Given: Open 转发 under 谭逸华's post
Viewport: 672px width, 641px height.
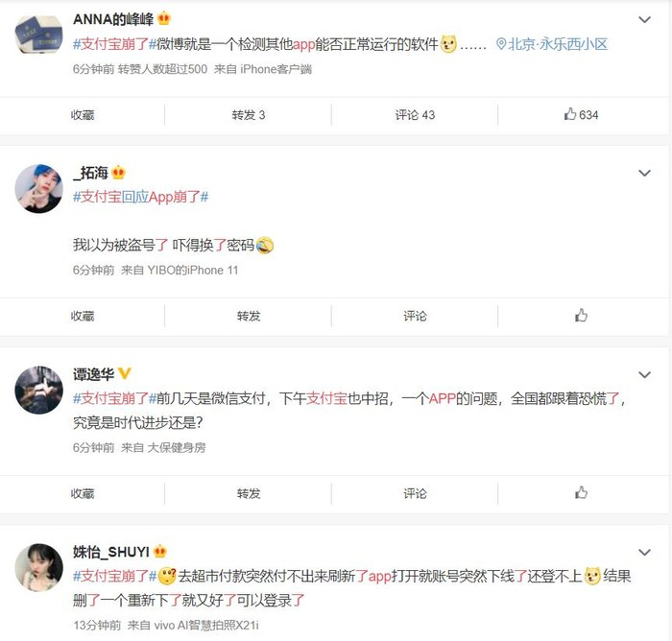Looking at the screenshot, I should point(249,493).
